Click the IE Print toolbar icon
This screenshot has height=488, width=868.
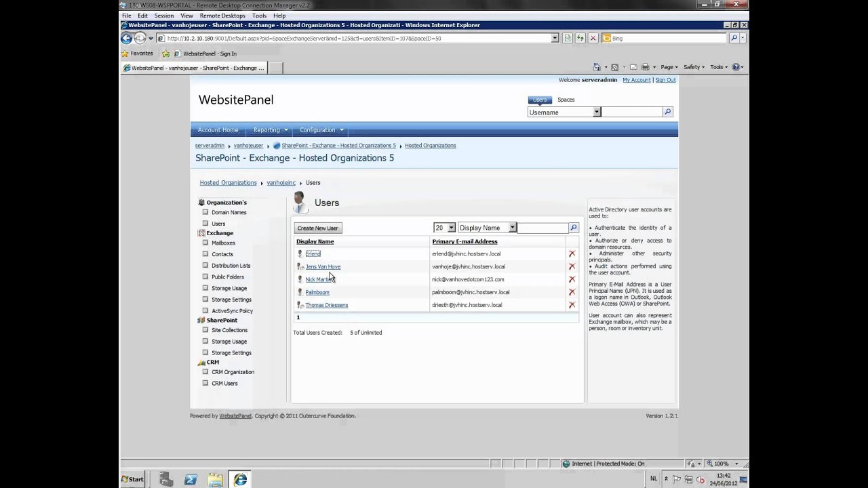coord(645,67)
